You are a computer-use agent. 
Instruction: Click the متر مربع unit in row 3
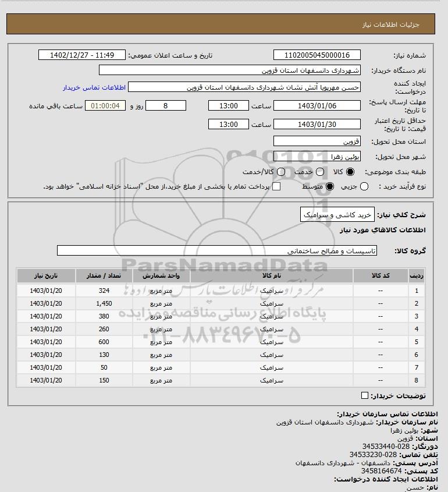coord(161,316)
